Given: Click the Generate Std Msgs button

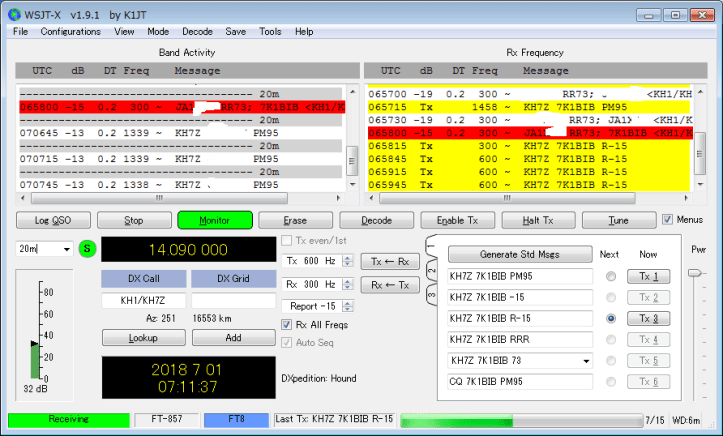Looking at the screenshot, I should pos(519,254).
